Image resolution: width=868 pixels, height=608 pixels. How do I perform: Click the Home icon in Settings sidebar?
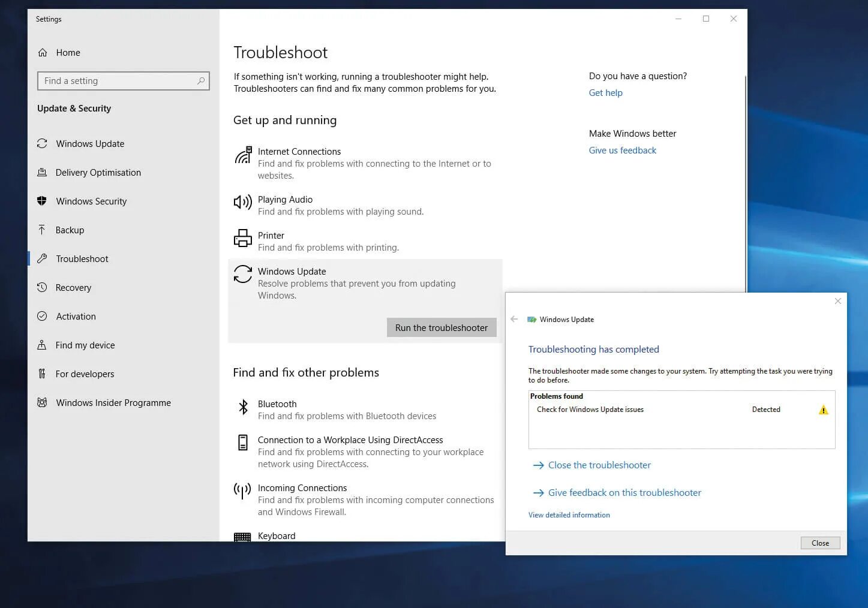tap(43, 53)
